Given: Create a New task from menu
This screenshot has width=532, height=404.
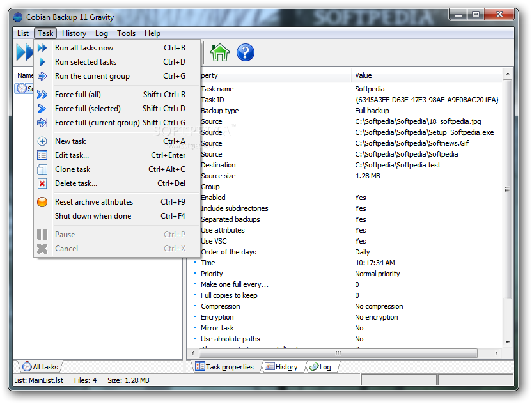Looking at the screenshot, I should pos(117,141).
